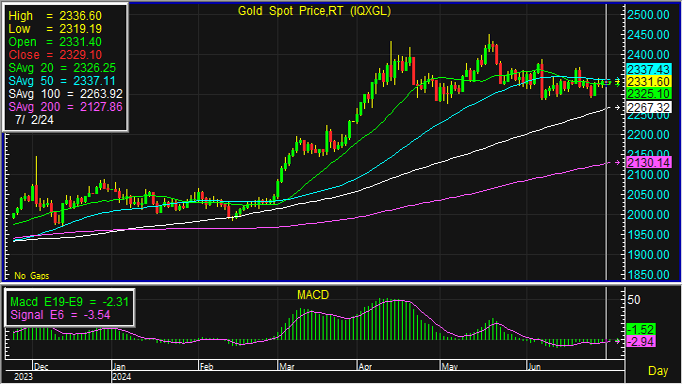Click the Mar label on time axis
Image resolution: width=683 pixels, height=385 pixels.
(x=287, y=367)
